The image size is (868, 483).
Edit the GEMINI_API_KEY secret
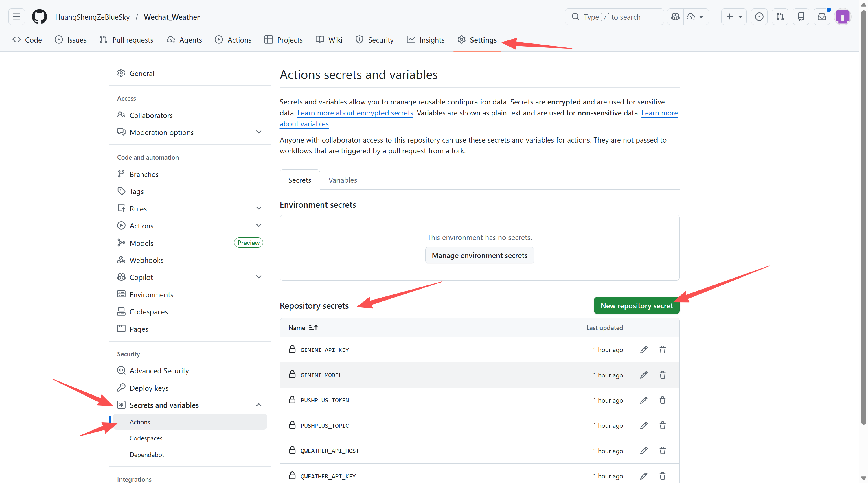(x=643, y=350)
